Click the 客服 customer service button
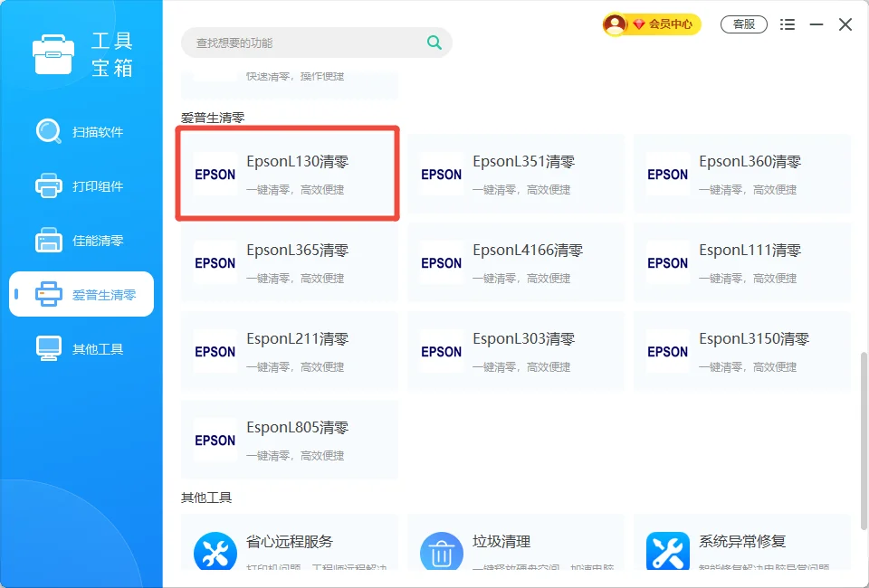The width and height of the screenshot is (869, 588). point(743,24)
